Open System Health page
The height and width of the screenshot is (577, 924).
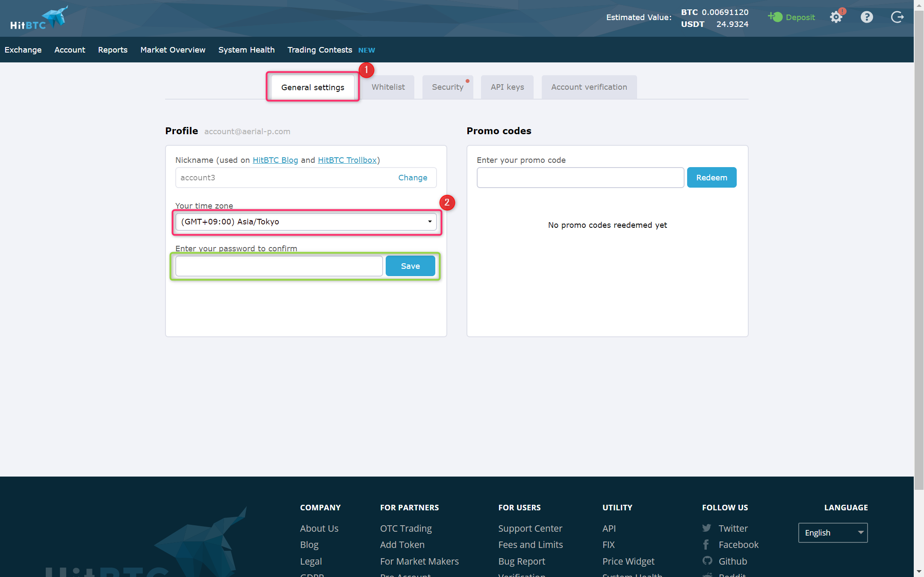pos(246,50)
